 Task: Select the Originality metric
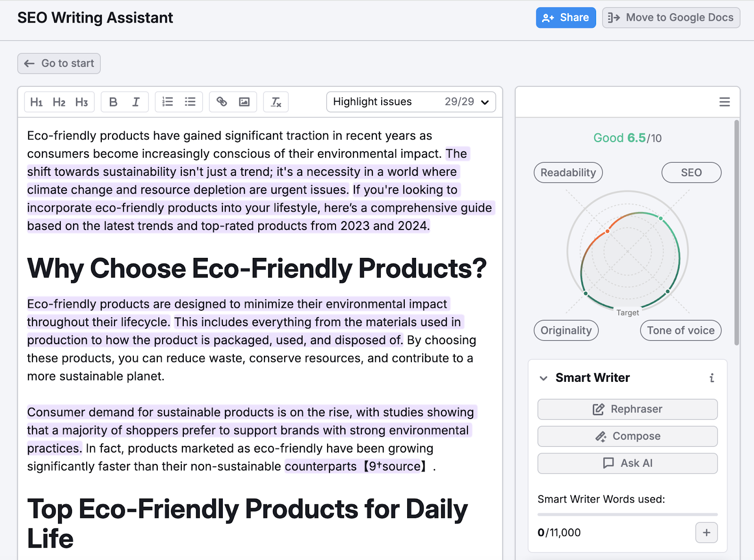566,330
